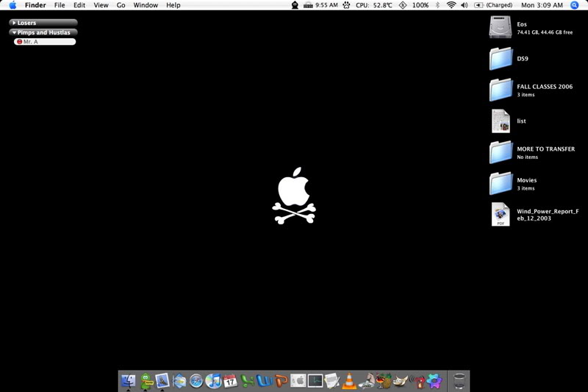Select the Movies folder on desktop
Screen dimensions: 588x392
pos(501,183)
